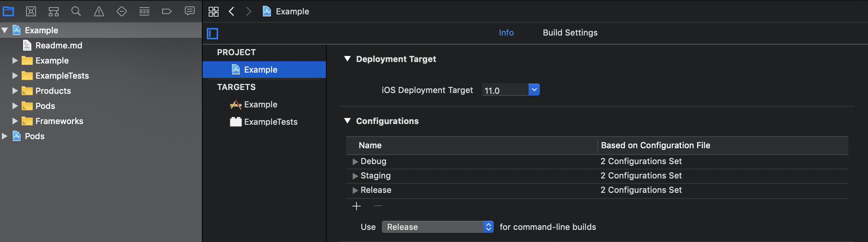The image size is (868, 242).
Task: Click the ExampleTests target bundle icon
Action: pos(236,122)
